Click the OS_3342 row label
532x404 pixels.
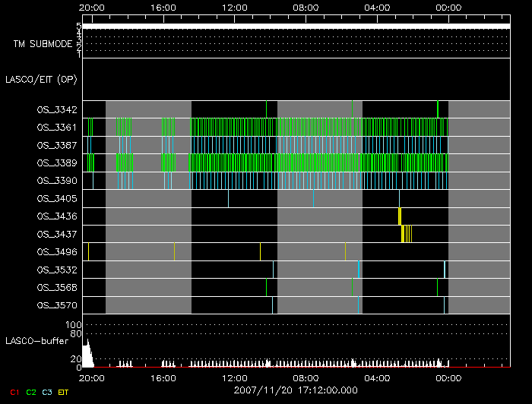(x=56, y=110)
